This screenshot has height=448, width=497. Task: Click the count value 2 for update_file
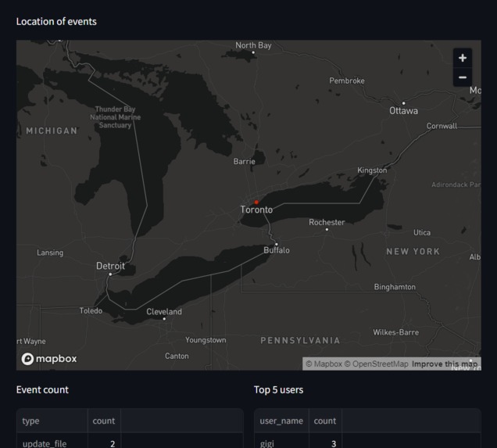click(104, 441)
